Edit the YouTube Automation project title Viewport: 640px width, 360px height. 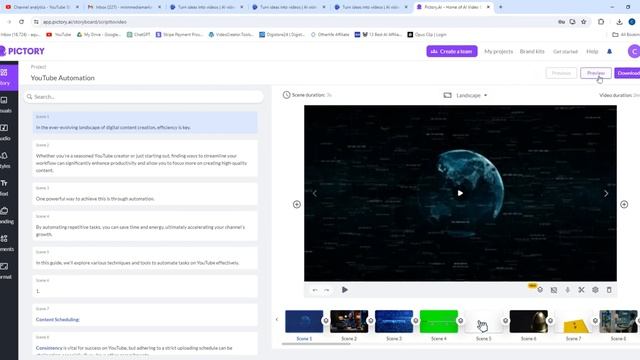click(62, 78)
